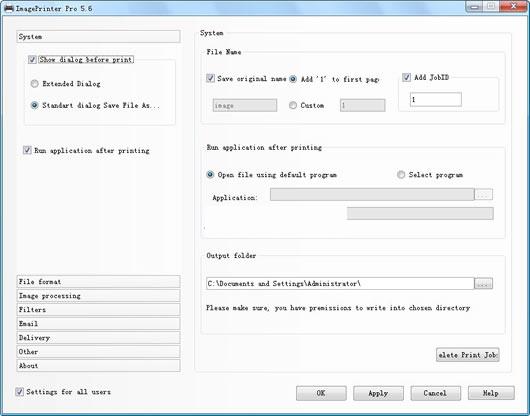Toggle Run application after printing checkbox
The width and height of the screenshot is (530, 416).
point(27,150)
